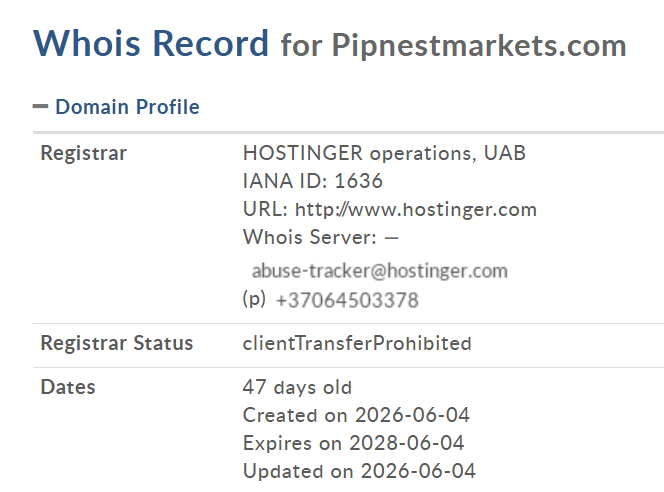
Task: Click abuse-tracker@hostinger.com email address
Action: 379,271
